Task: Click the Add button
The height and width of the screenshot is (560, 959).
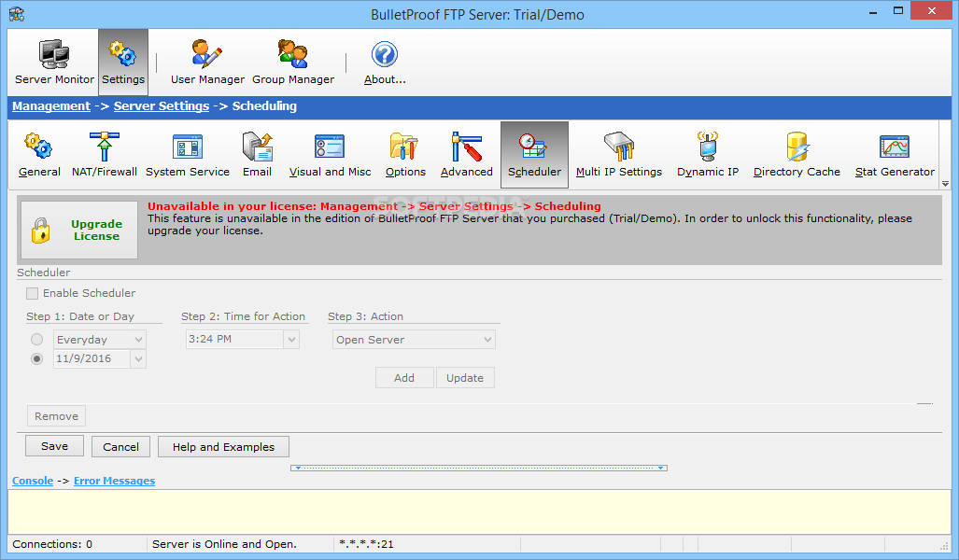Action: click(404, 378)
